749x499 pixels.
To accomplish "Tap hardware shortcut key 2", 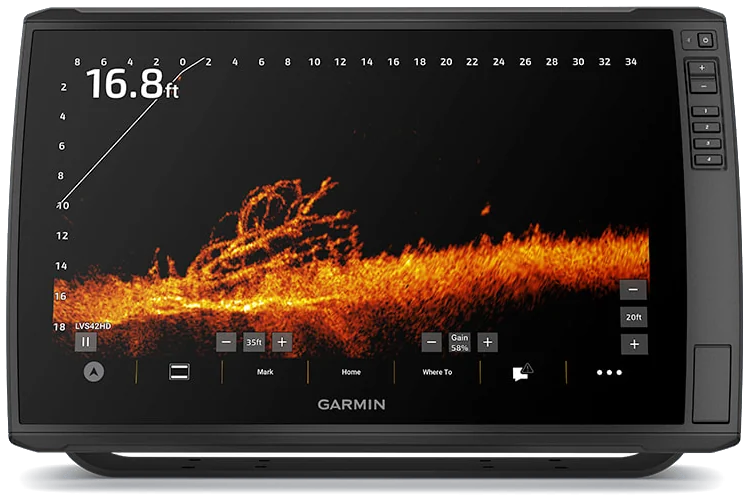I will (x=706, y=127).
